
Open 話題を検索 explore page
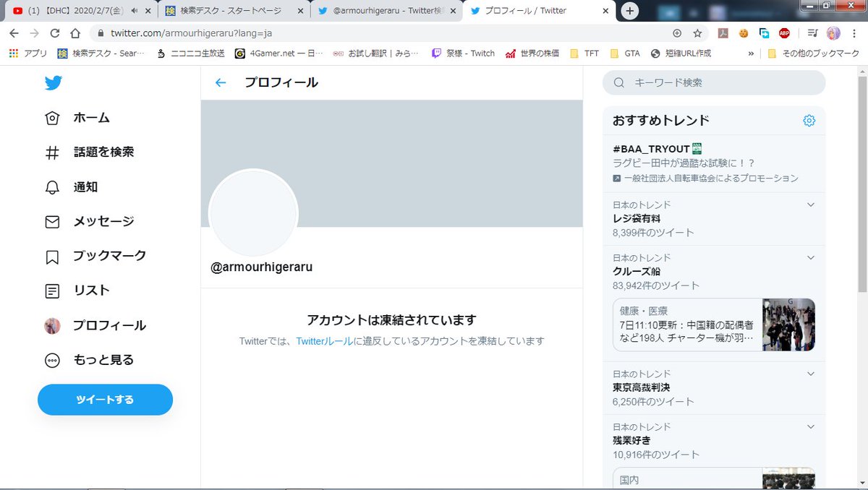(x=89, y=152)
